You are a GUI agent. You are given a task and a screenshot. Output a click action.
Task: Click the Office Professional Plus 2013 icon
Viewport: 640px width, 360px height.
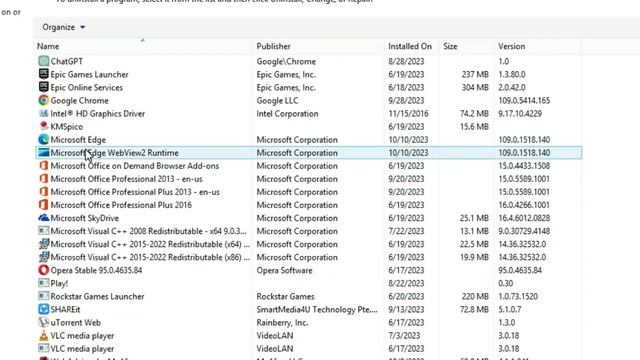[x=43, y=192]
